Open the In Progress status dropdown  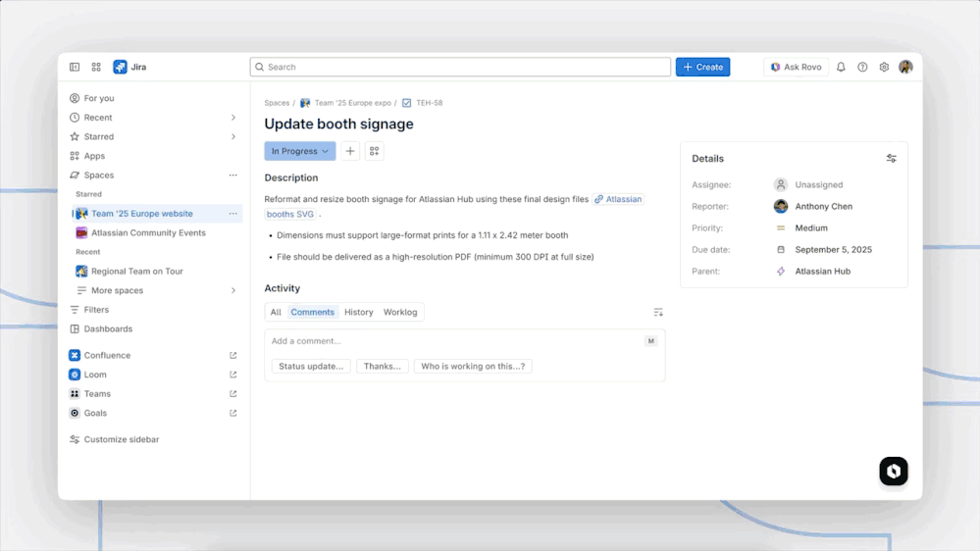300,151
